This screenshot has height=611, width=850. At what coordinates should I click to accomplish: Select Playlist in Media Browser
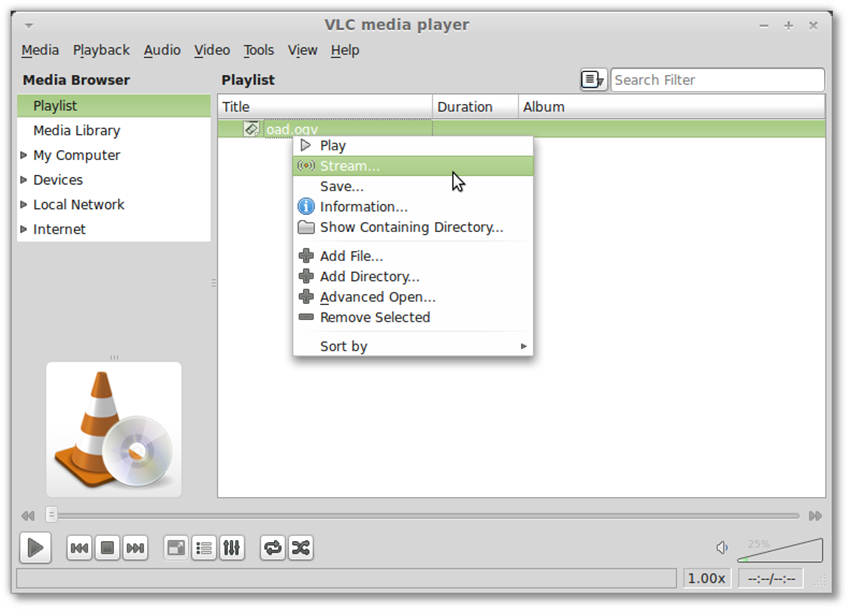pyautogui.click(x=114, y=106)
